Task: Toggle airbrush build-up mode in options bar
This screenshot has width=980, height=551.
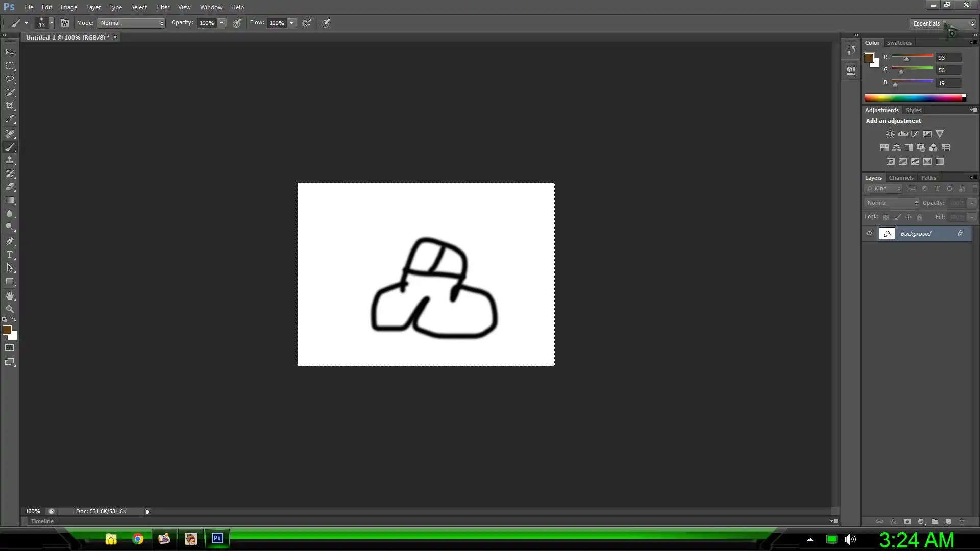Action: [307, 23]
